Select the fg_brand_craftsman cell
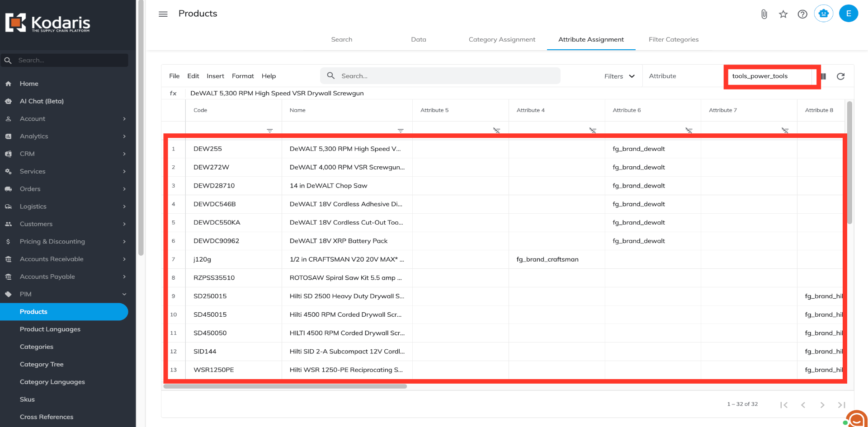This screenshot has width=868, height=427. tap(557, 259)
